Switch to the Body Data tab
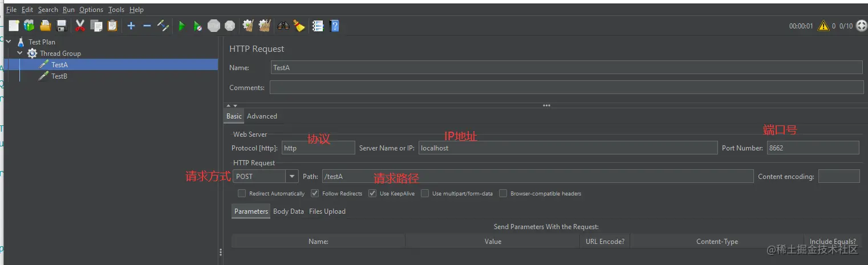868x265 pixels. click(x=289, y=211)
